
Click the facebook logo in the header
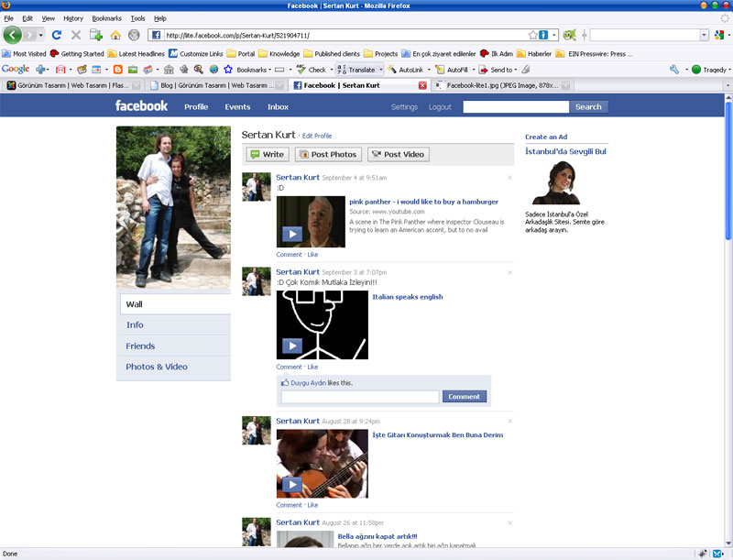(x=141, y=106)
